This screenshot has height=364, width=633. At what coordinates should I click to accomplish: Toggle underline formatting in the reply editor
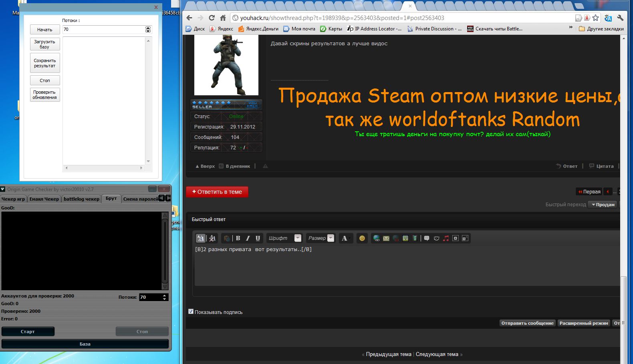258,238
